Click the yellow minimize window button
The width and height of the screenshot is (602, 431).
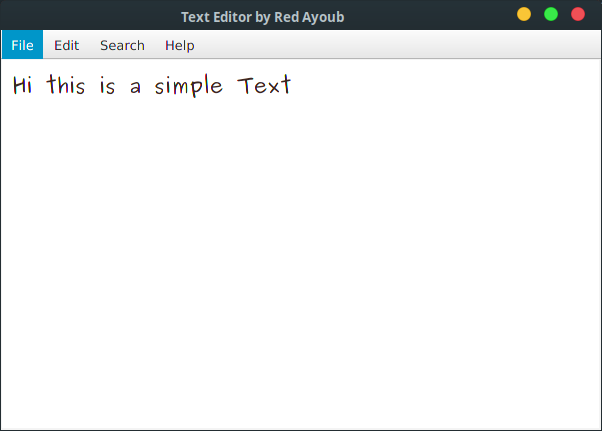pos(524,14)
